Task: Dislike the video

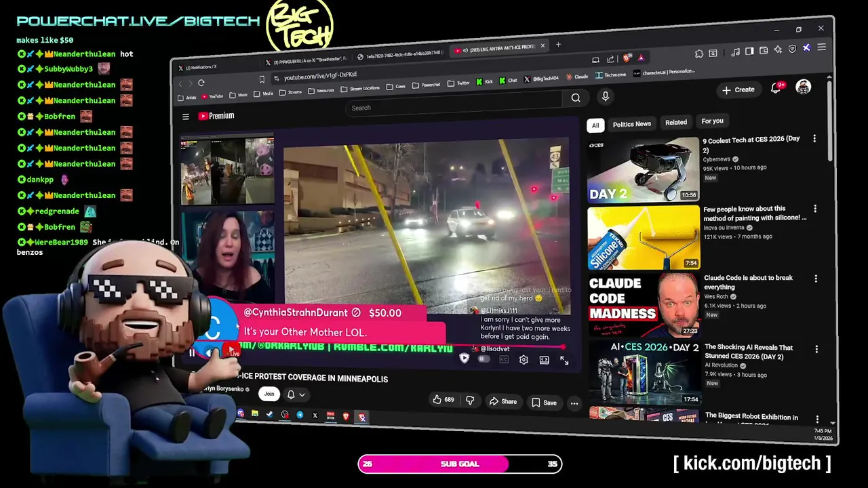Action: coord(469,401)
